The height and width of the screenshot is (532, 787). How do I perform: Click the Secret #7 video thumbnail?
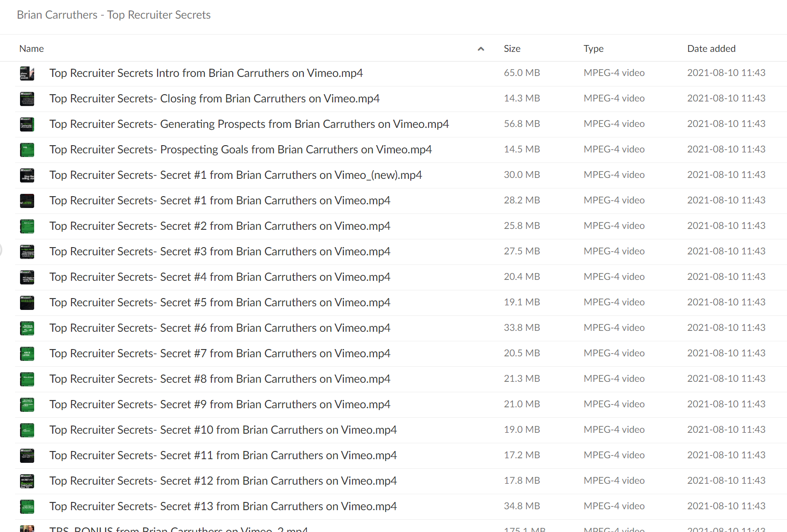pyautogui.click(x=27, y=354)
